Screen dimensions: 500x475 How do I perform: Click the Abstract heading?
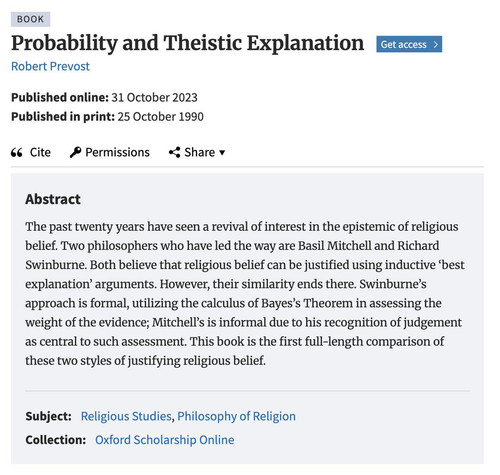[x=53, y=199]
